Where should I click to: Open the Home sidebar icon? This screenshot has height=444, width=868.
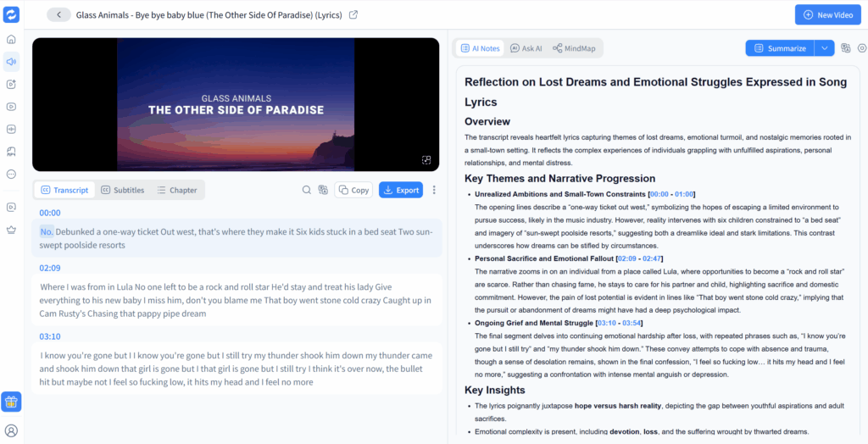[11, 39]
